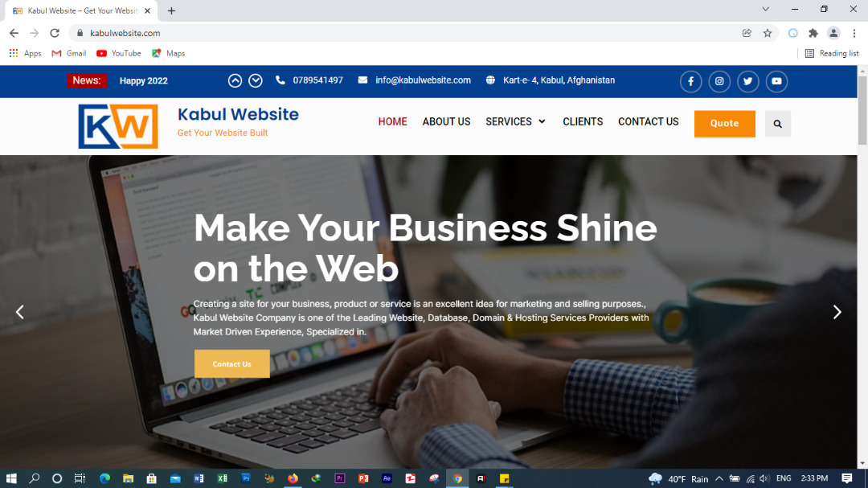Screen dimensions: 868x488
Task: Open the CLIENTS menu item
Action: (x=583, y=121)
